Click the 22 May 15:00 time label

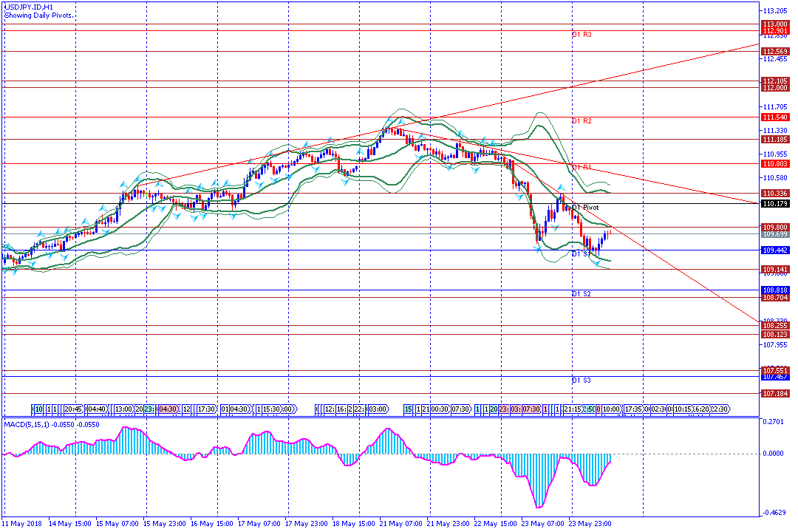[495, 524]
